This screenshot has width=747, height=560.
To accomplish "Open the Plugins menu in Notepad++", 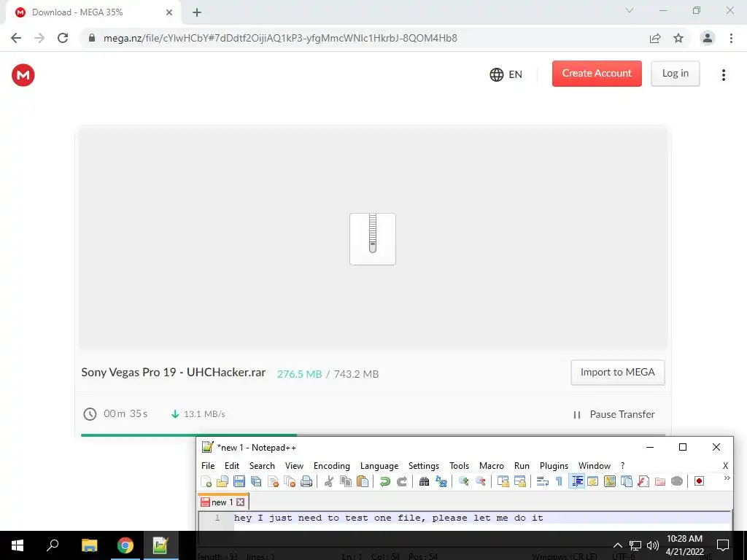I will (x=554, y=466).
